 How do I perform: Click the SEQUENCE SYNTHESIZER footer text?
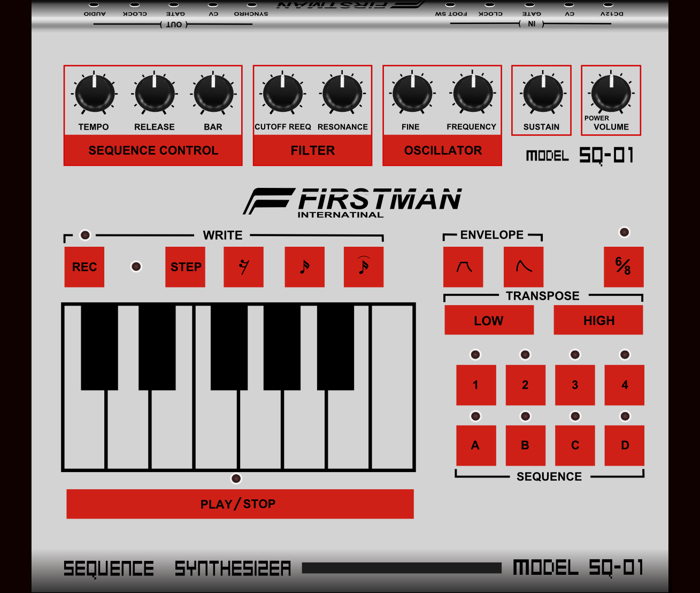point(177,568)
